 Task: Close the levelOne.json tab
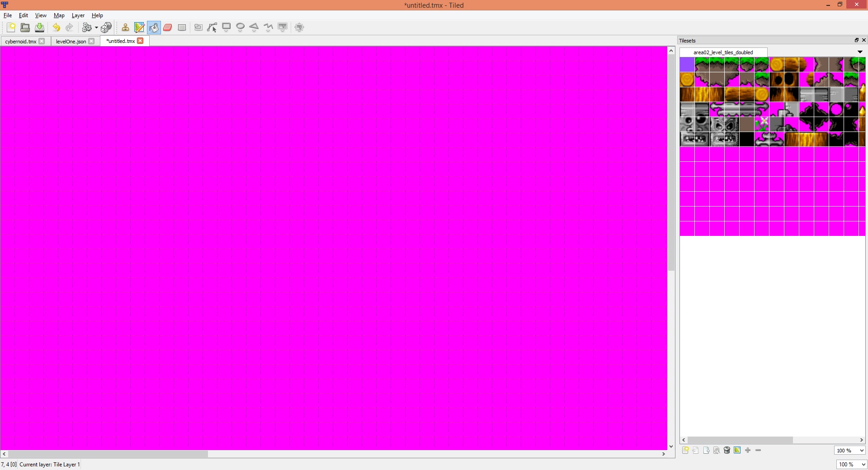click(x=91, y=41)
